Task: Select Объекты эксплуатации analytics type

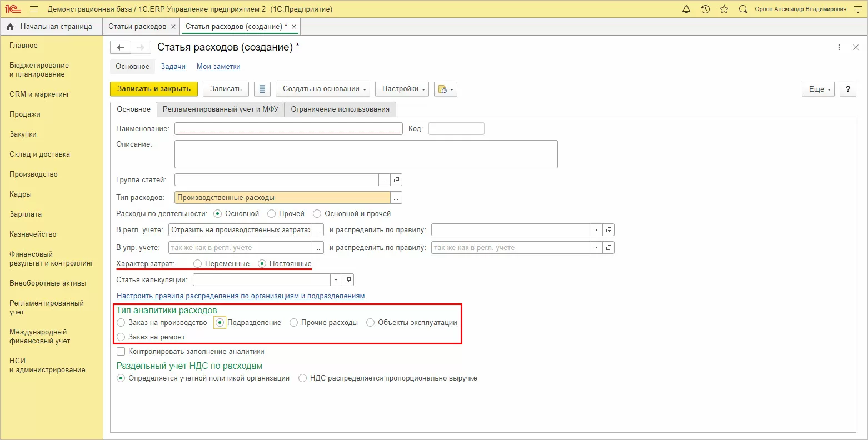Action: 371,323
